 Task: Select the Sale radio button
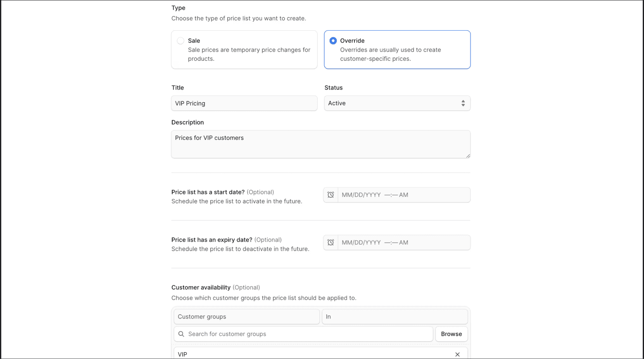click(181, 41)
